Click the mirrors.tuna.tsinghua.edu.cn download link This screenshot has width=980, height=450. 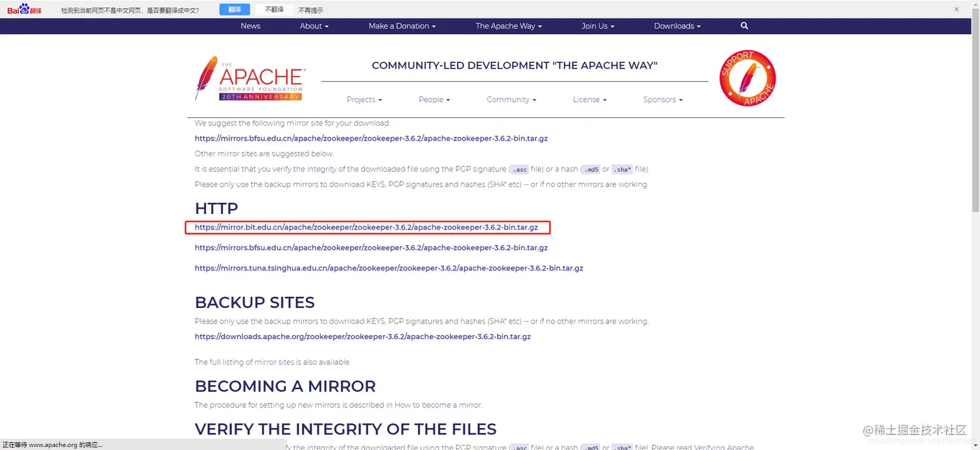point(389,268)
